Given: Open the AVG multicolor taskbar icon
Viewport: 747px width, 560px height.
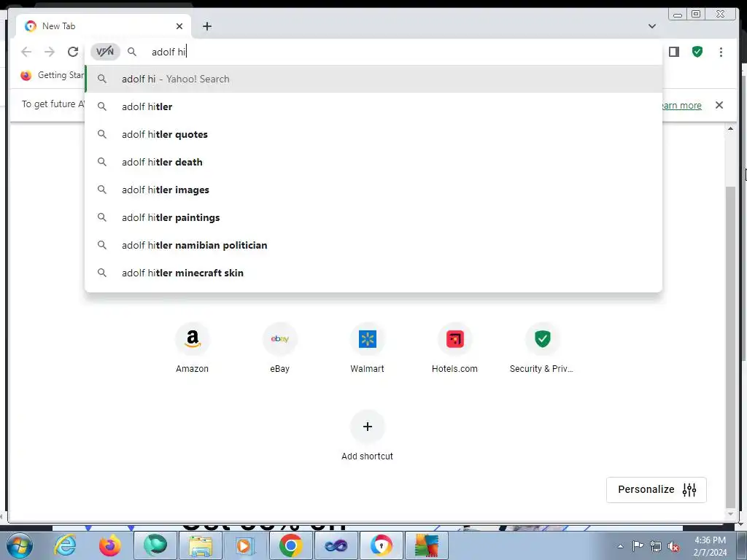Looking at the screenshot, I should click(x=426, y=545).
